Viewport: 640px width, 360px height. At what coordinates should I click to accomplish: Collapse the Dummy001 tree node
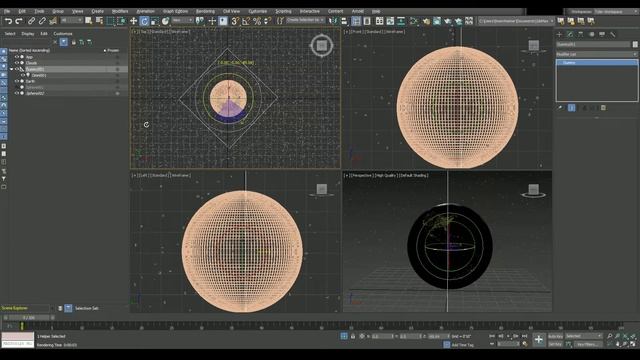(x=11, y=69)
